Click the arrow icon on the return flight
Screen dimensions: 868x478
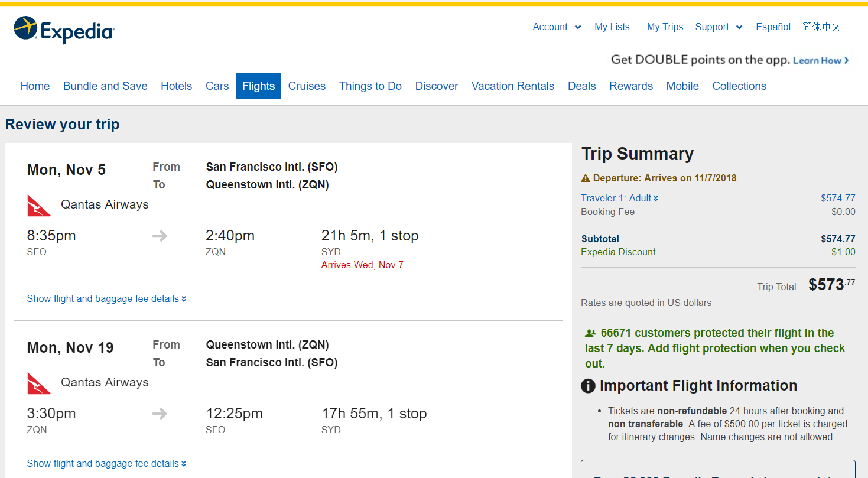pyautogui.click(x=160, y=414)
